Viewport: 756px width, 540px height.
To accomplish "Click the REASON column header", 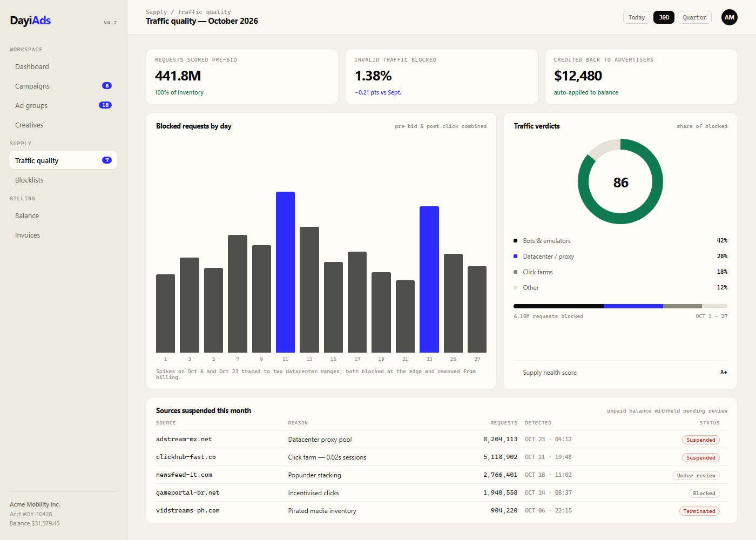I will 298,423.
